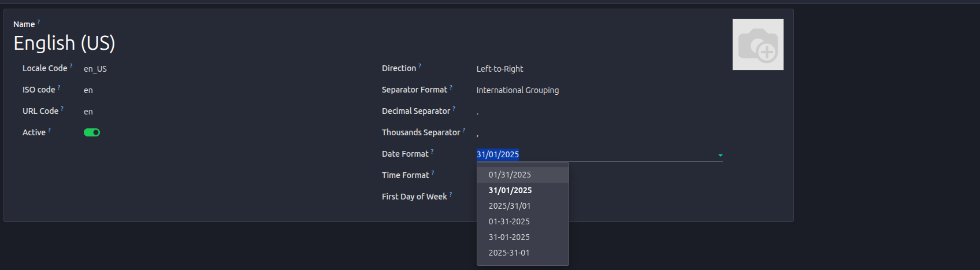Click the URL Code value field

(88, 112)
